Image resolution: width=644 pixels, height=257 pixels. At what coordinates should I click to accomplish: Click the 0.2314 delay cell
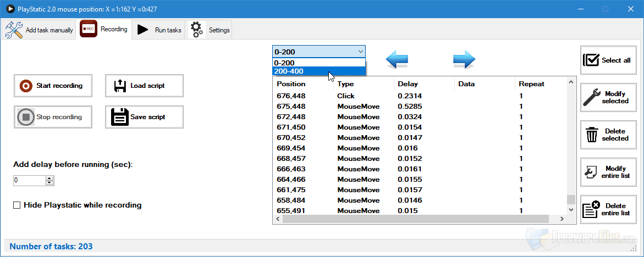pyautogui.click(x=410, y=96)
